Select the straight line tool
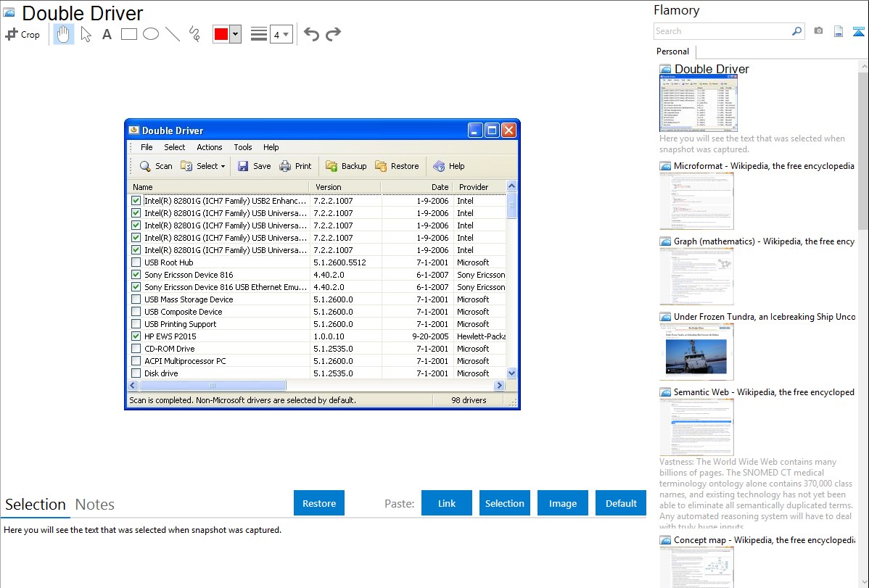The image size is (869, 588). (x=173, y=34)
